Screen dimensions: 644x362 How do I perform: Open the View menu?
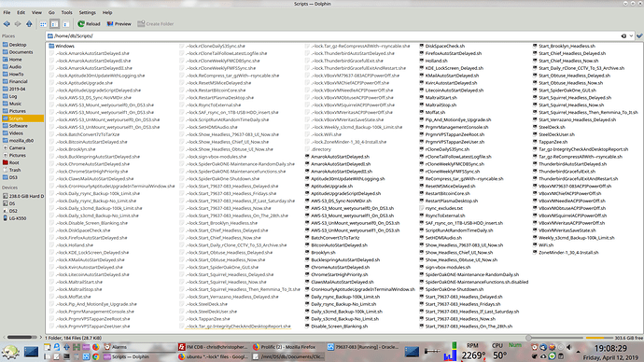[36, 12]
